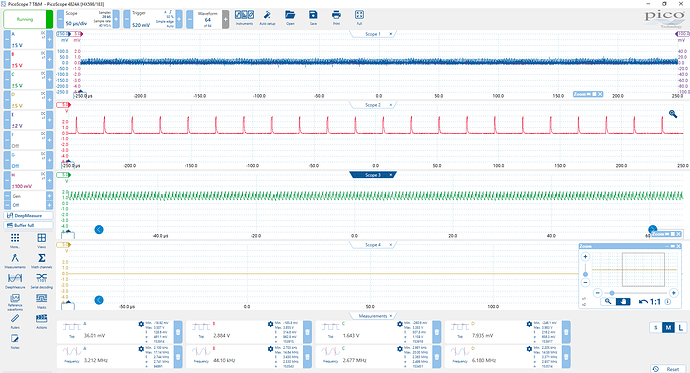Save the capture with the Save icon
This screenshot has height=373, width=690.
pos(313,18)
